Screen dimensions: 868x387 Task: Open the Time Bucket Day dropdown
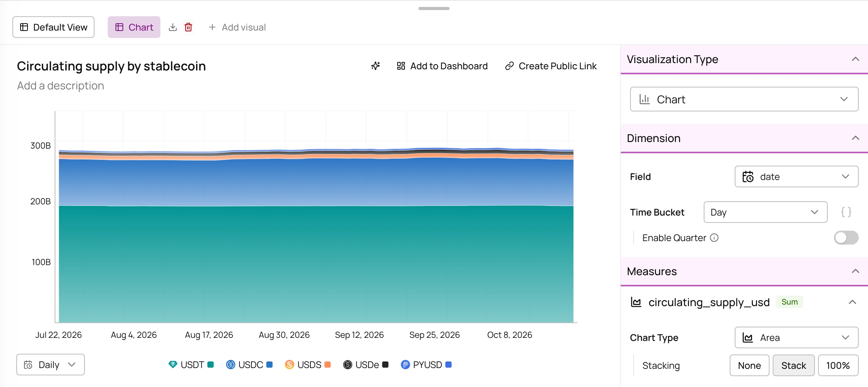point(765,212)
